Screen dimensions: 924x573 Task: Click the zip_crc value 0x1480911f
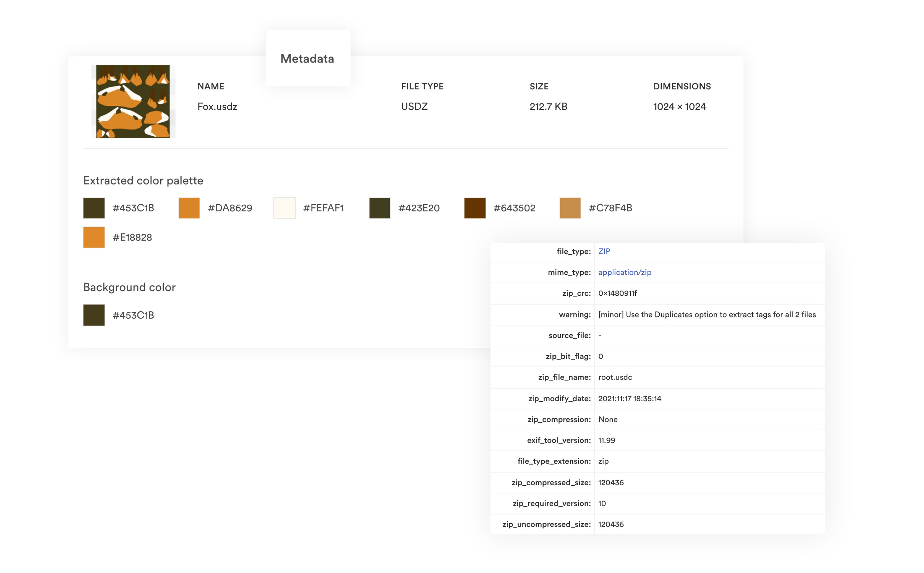[x=617, y=293]
